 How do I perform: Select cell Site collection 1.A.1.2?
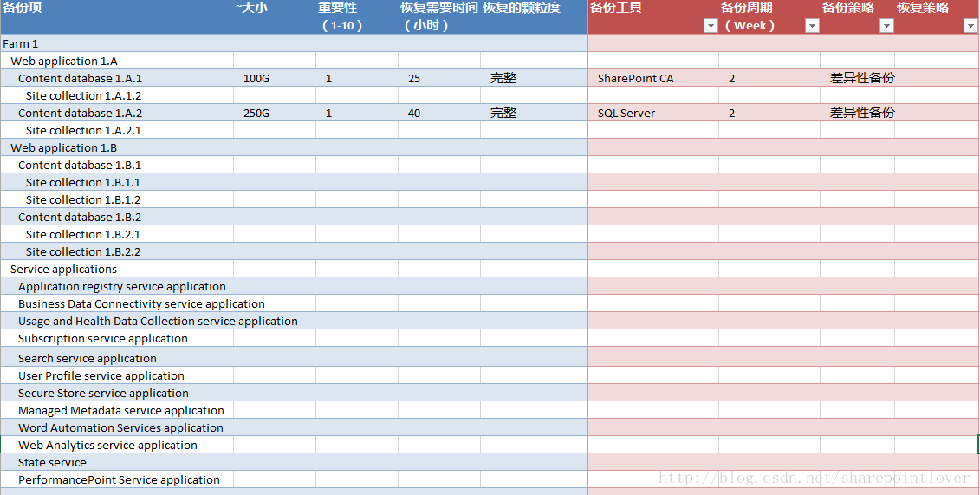(x=117, y=95)
